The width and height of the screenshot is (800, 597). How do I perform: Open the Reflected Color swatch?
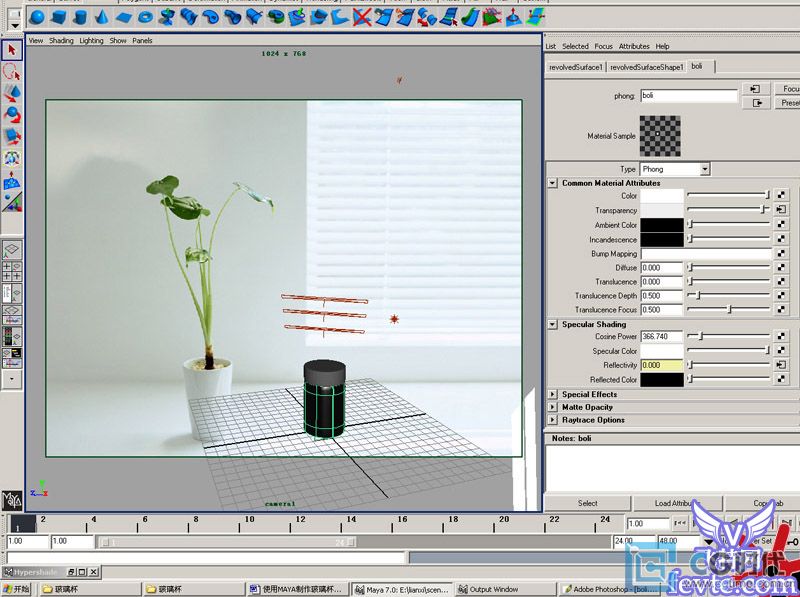pos(662,380)
